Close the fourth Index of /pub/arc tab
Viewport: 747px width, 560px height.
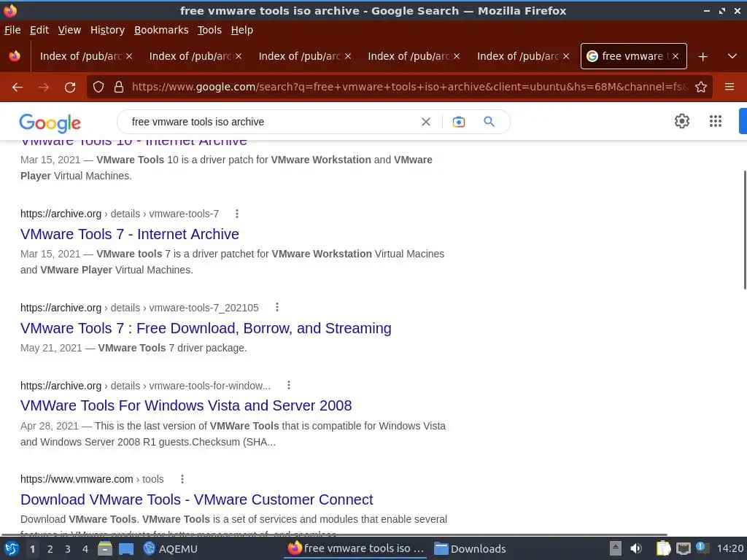point(457,56)
